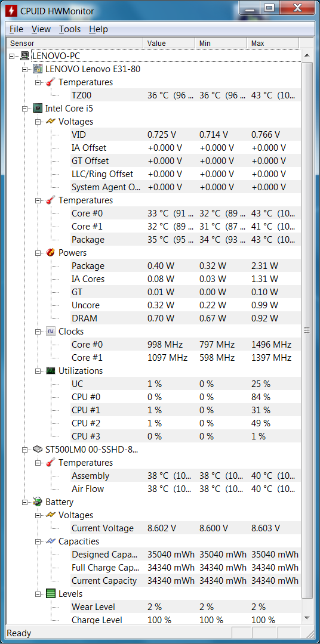Image resolution: width=320 pixels, height=644 pixels.
Task: Click the scrollbar down arrow
Action: [307, 618]
